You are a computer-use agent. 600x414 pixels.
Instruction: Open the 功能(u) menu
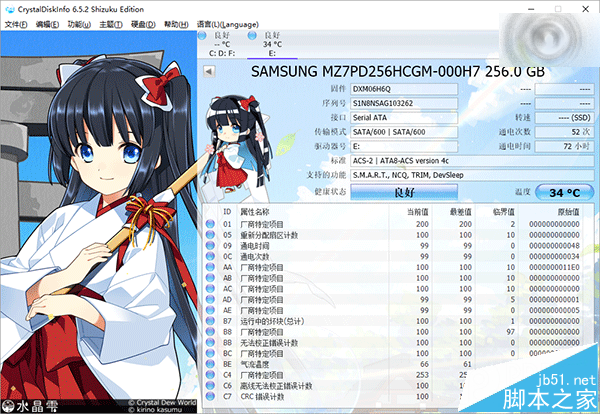click(79, 24)
